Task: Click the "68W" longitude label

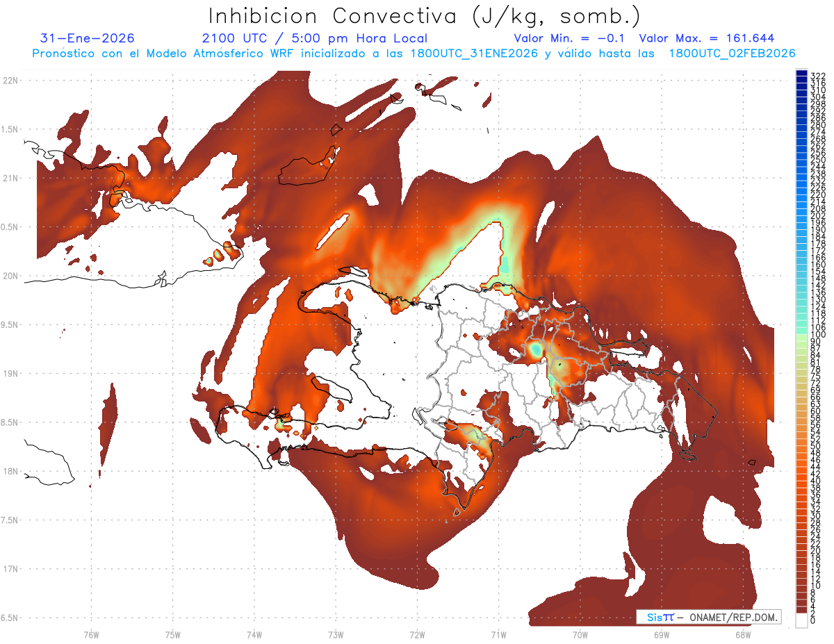Action: pos(743,634)
